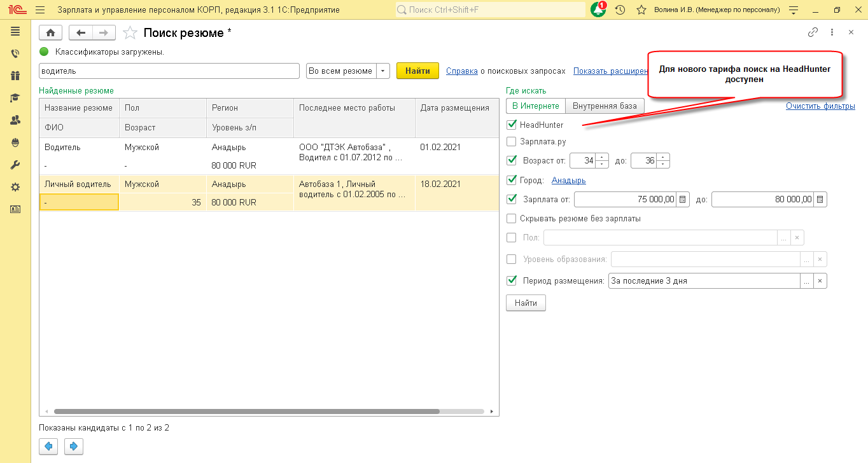The height and width of the screenshot is (463, 868).
Task: Open the main hamburger menu
Action: click(40, 10)
